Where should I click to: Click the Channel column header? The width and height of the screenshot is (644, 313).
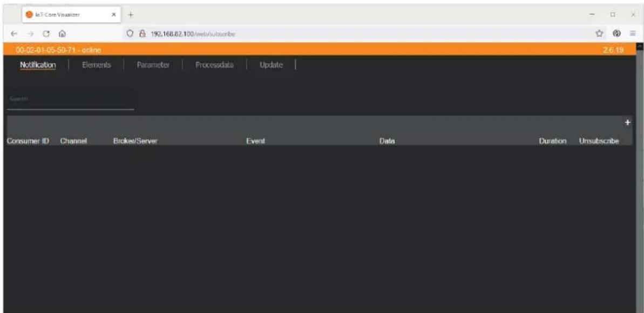tap(73, 141)
